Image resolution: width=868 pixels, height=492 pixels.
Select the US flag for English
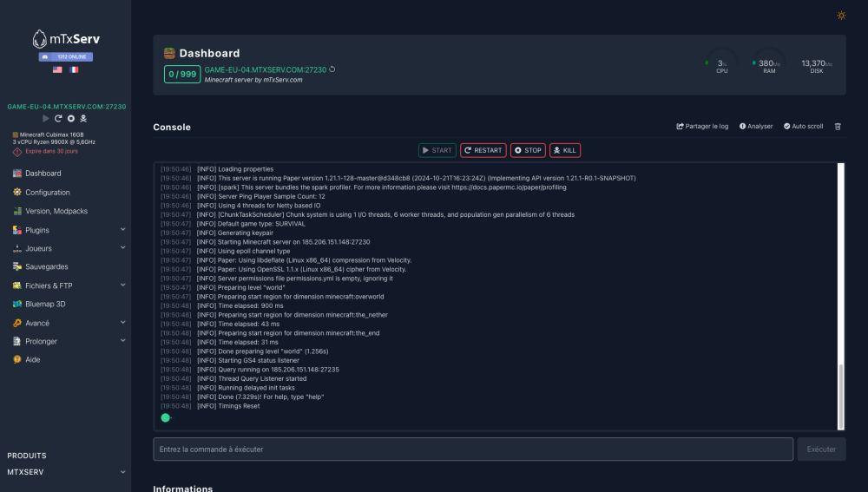click(57, 69)
